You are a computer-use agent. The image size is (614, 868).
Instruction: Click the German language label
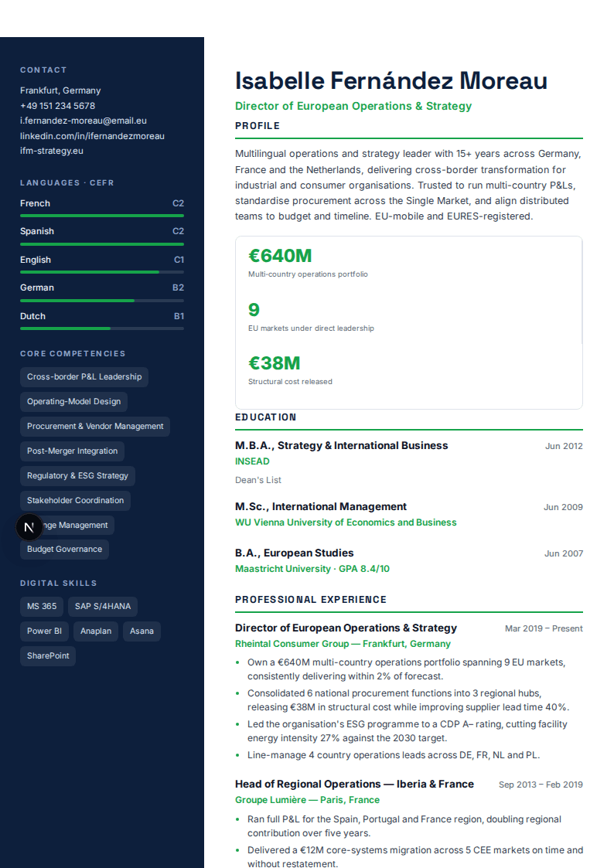tap(37, 288)
